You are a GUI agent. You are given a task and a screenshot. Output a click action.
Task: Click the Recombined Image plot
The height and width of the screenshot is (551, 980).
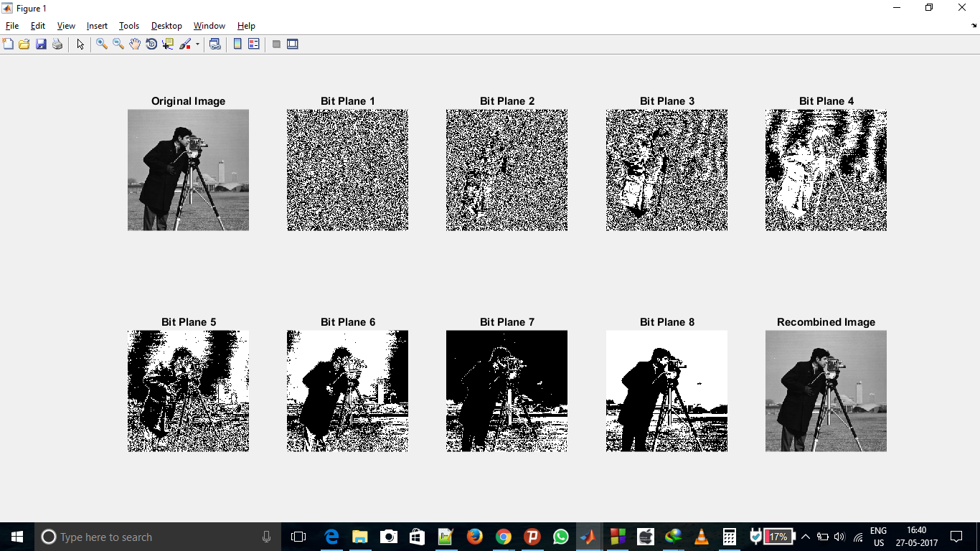click(x=826, y=391)
